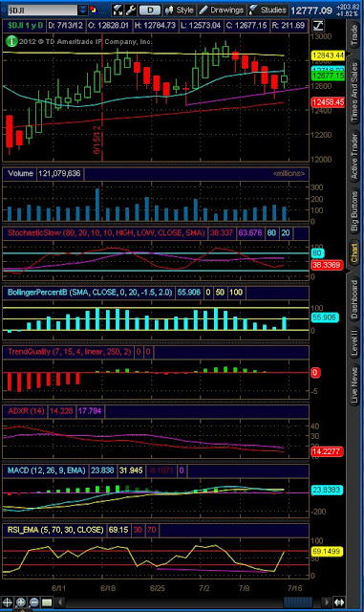Click the TrendQuality study label
The height and width of the screenshot is (612, 364).
pyautogui.click(x=69, y=352)
